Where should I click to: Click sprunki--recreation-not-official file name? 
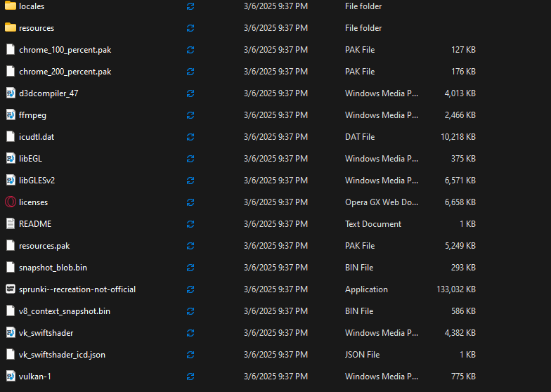click(77, 289)
